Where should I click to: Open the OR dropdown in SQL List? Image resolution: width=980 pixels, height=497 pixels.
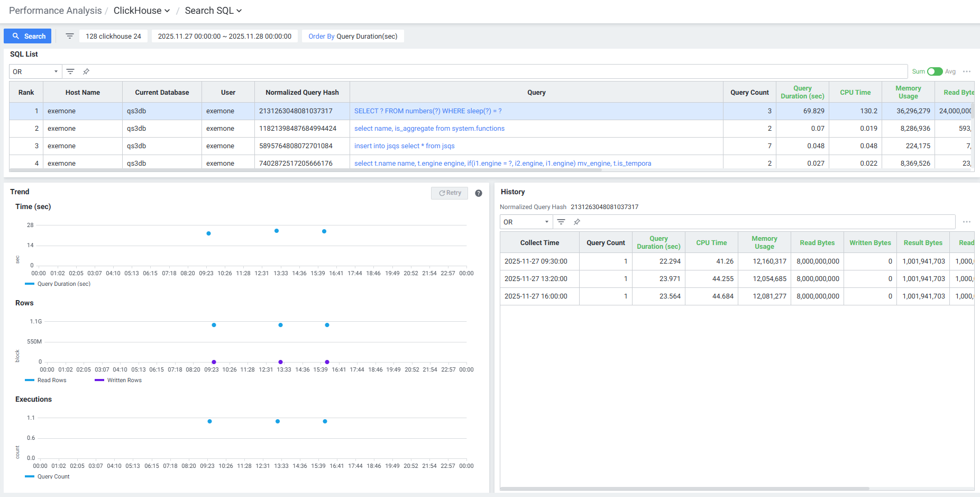pos(35,71)
